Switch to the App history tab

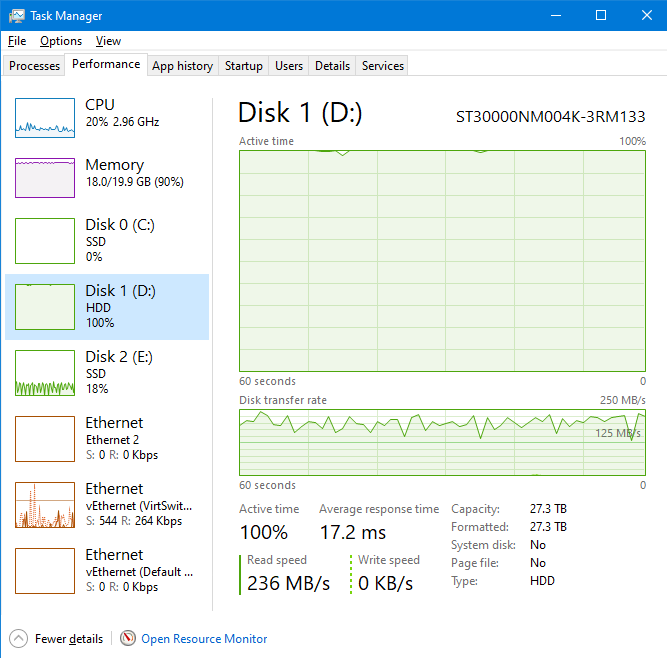tap(182, 66)
